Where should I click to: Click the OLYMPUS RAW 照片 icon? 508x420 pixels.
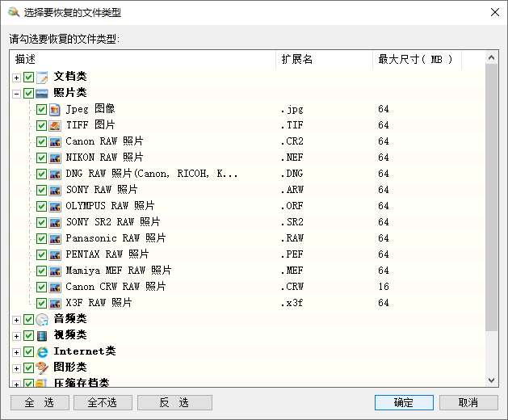tap(55, 207)
